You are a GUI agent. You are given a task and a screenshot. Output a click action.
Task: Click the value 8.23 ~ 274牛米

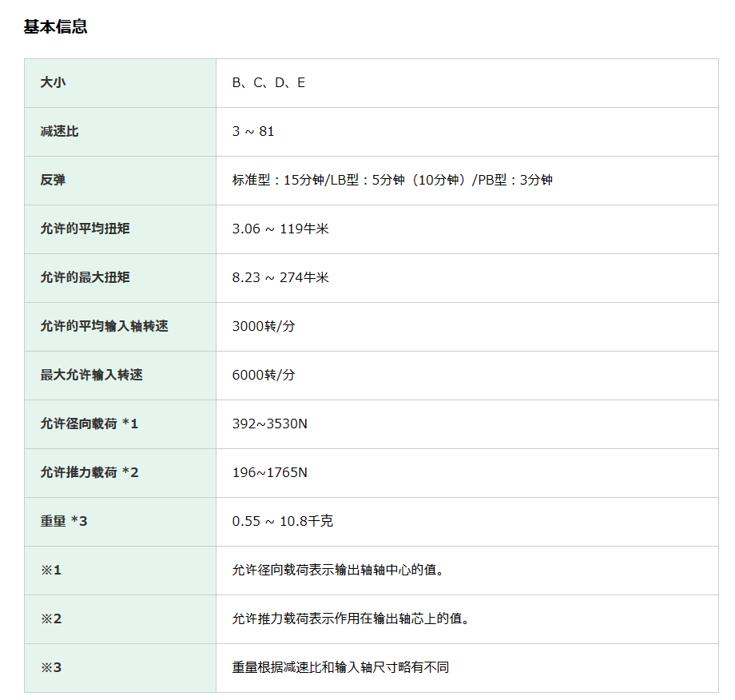280,277
